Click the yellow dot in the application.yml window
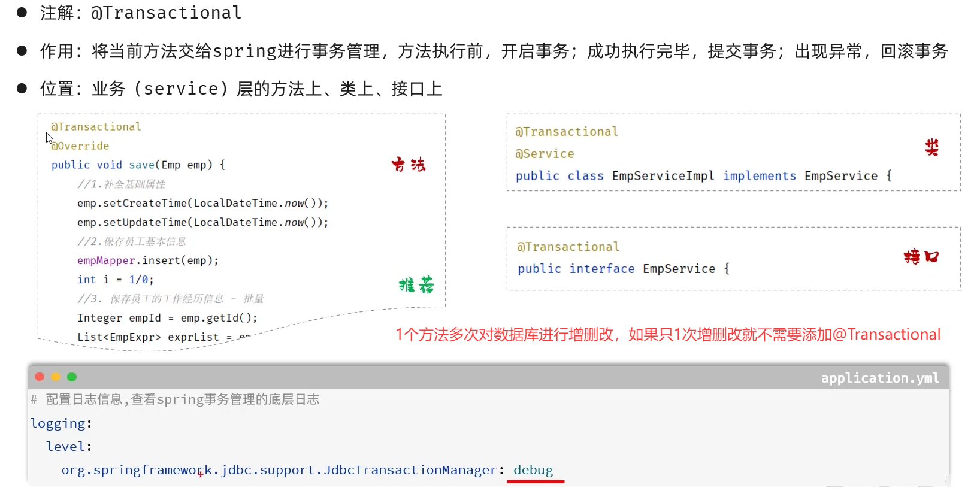 [x=56, y=377]
